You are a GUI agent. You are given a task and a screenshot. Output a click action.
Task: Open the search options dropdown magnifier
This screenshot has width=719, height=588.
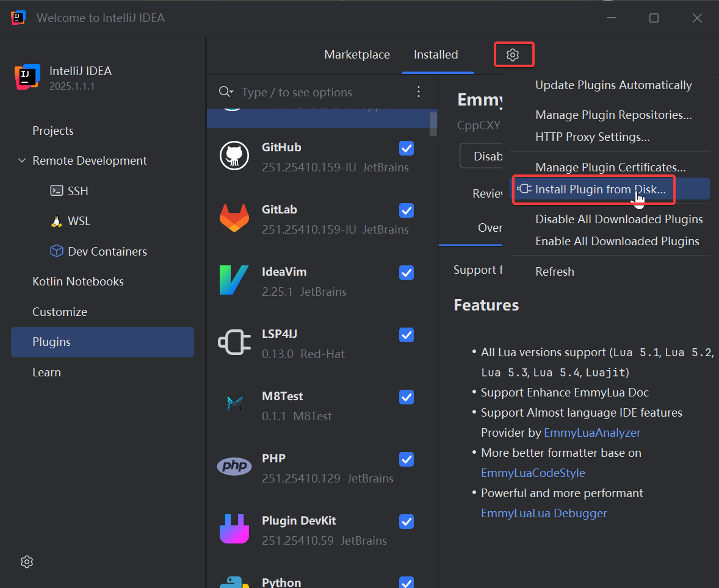(x=226, y=92)
